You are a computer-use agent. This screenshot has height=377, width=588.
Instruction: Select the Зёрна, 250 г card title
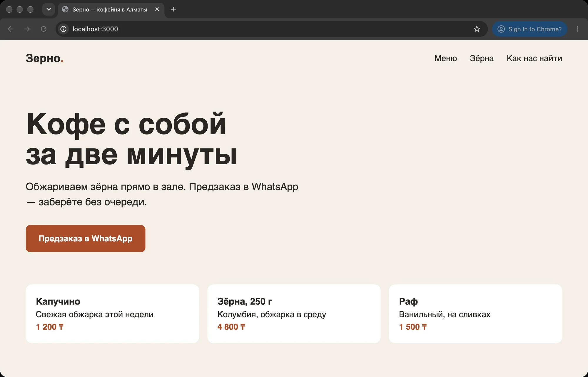point(245,301)
